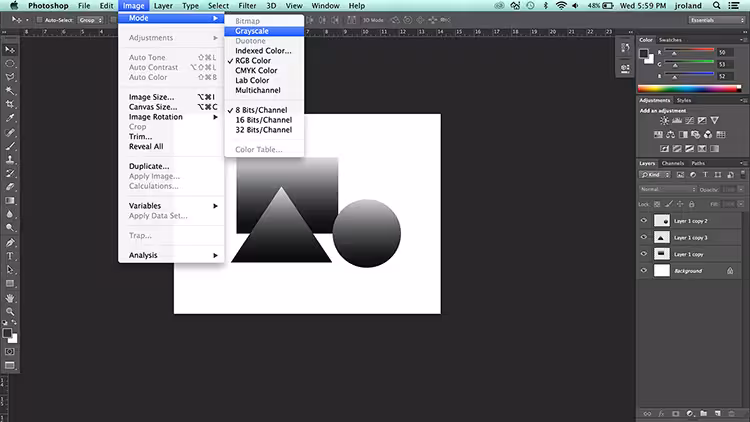Select Layer 1 copy thumbnail
750x422 pixels.
coord(662,254)
